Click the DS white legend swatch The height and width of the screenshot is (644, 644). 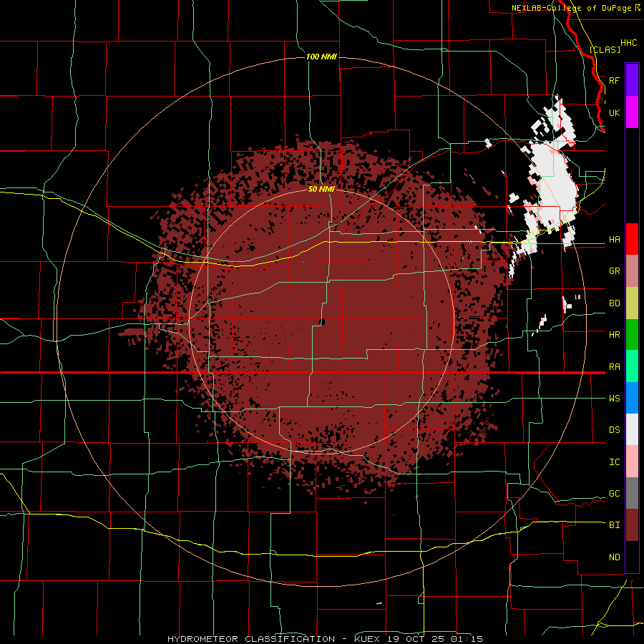click(632, 429)
